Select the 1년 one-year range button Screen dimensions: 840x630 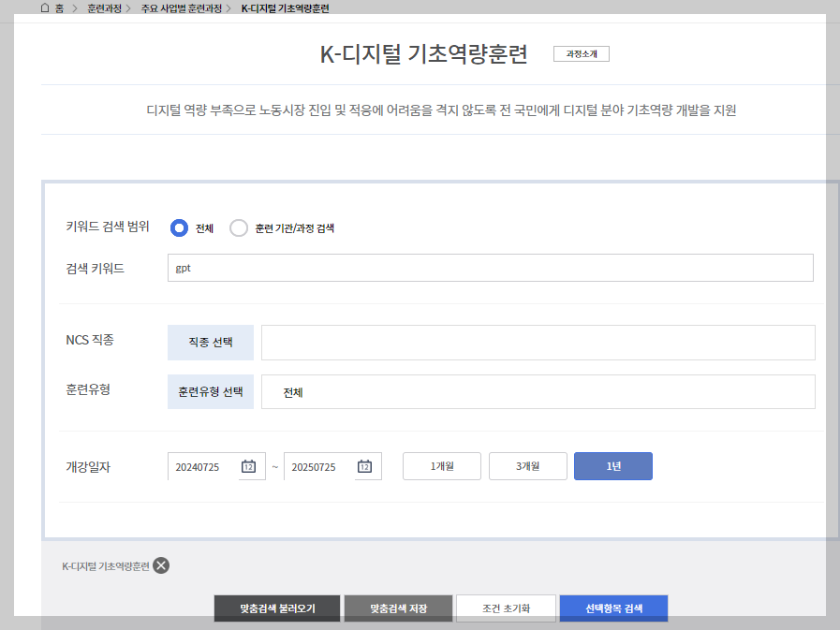pyautogui.click(x=612, y=465)
